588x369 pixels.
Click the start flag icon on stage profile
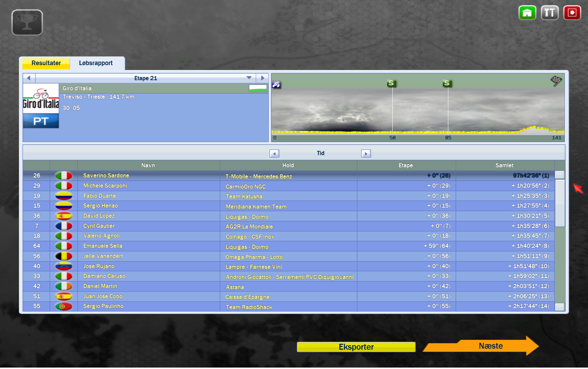276,84
